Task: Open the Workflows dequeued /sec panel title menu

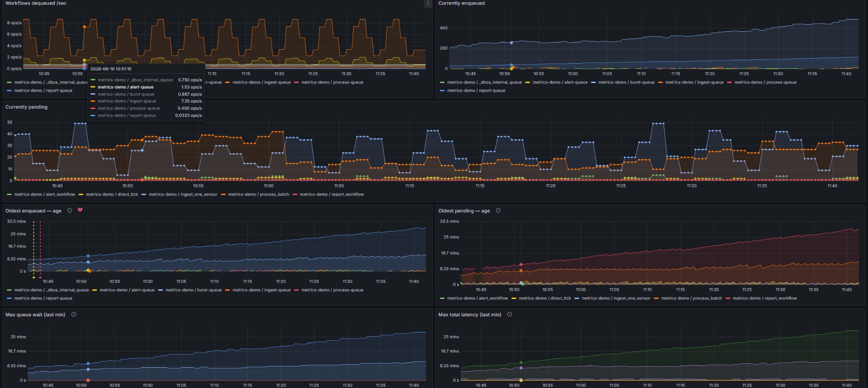Action: 36,3
